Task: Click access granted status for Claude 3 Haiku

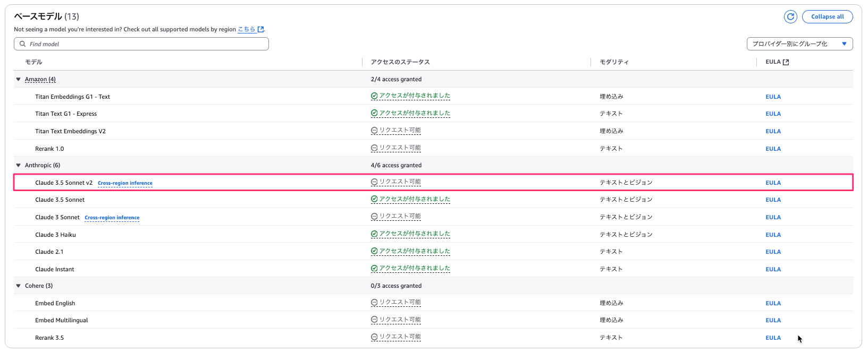Action: (410, 234)
